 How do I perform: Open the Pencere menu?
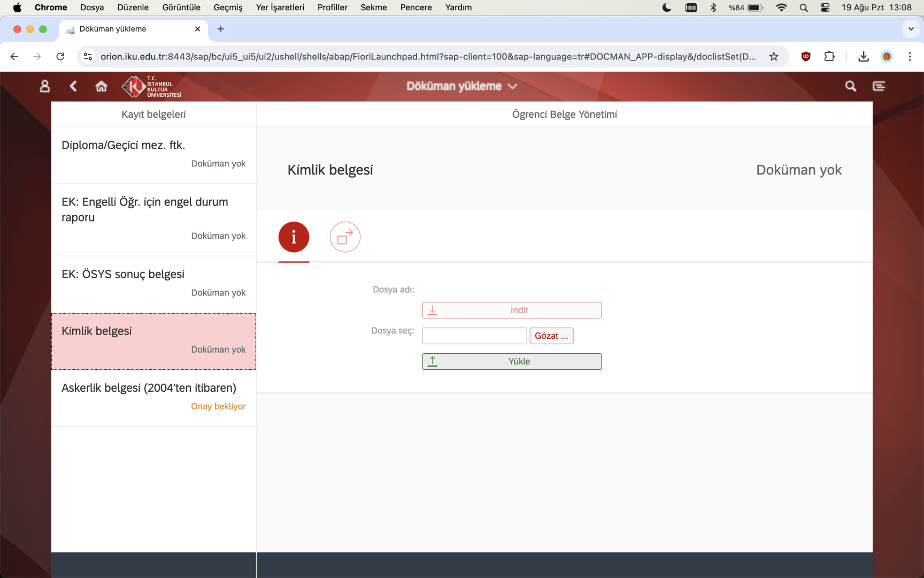(x=416, y=7)
